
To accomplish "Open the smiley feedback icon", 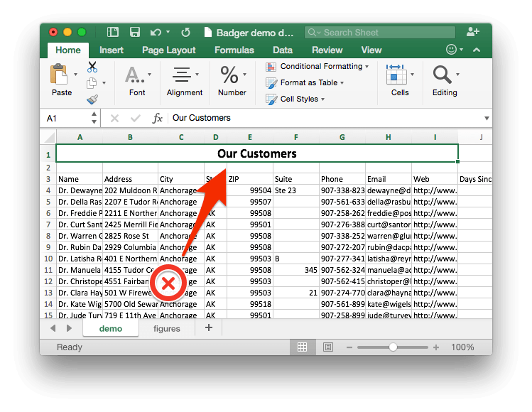I will [x=451, y=50].
